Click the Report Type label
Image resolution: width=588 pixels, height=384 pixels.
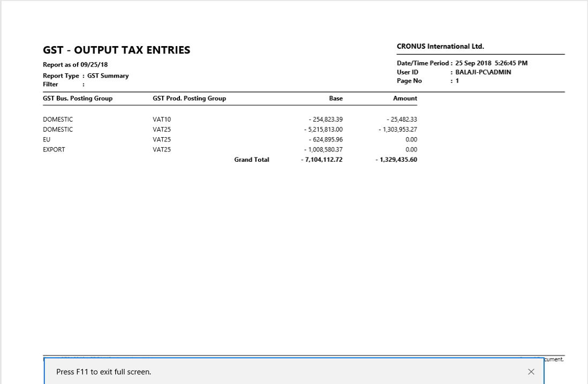click(x=61, y=76)
